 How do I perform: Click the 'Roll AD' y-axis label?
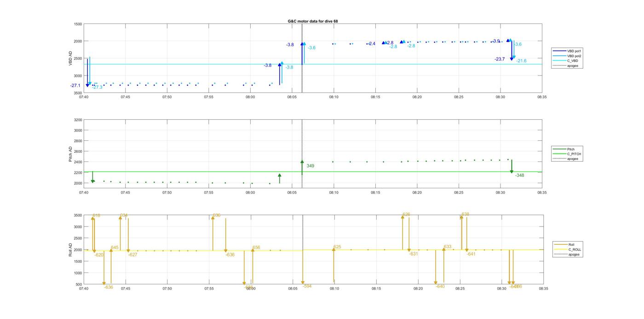coord(70,249)
